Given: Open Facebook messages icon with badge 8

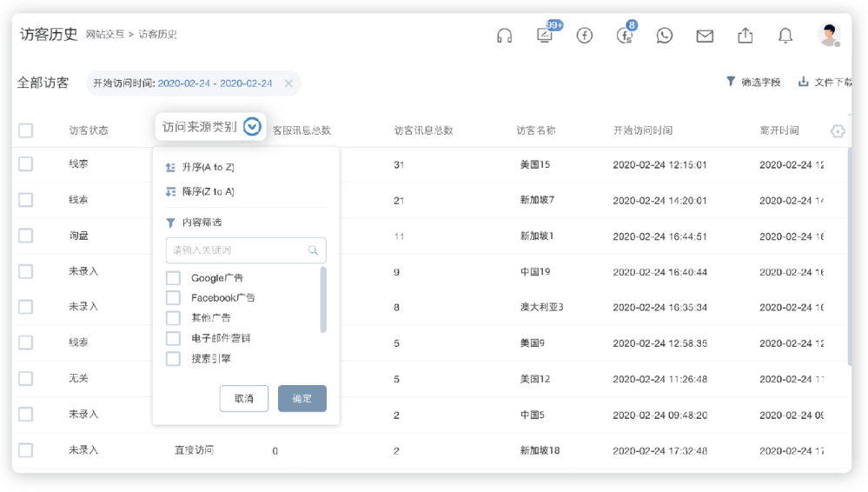Looking at the screenshot, I should coord(625,36).
